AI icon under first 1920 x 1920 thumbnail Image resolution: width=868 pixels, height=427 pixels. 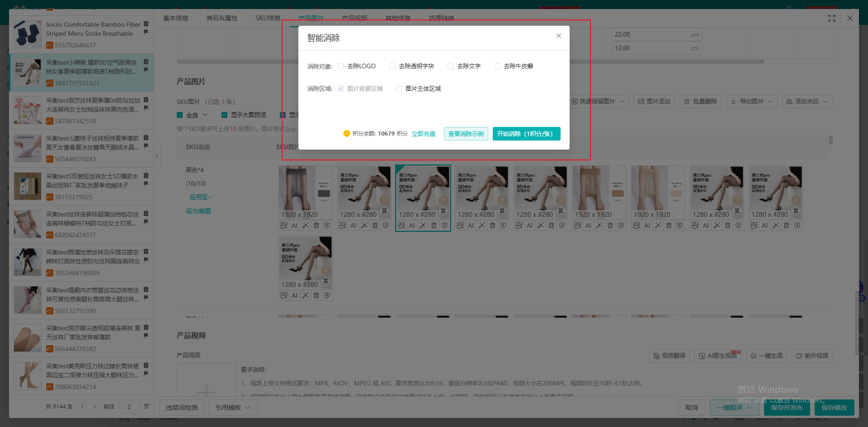click(x=295, y=225)
